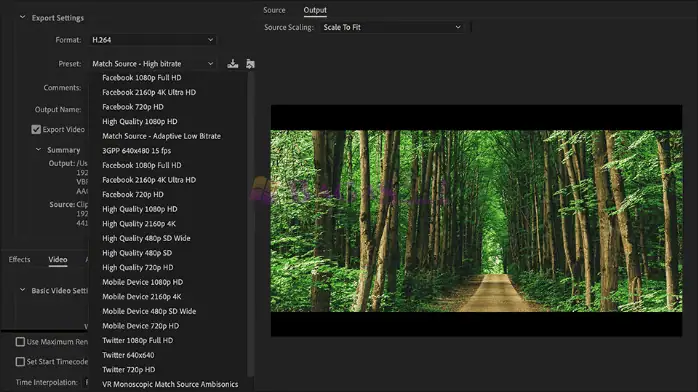This screenshot has height=392, width=698.
Task: Enable Use Maximum Render checkbox
Action: [x=20, y=342]
